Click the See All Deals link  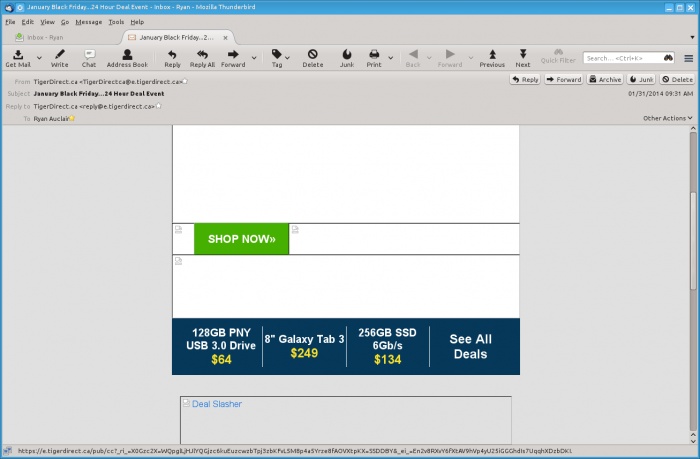coord(470,346)
